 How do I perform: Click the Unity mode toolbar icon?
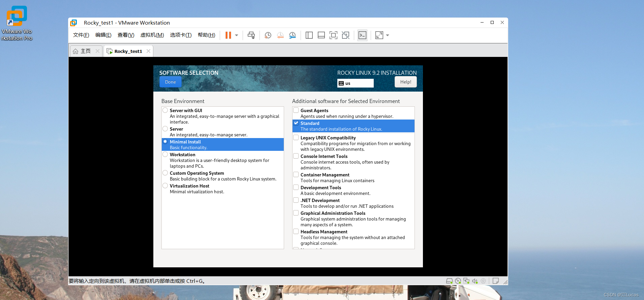[x=345, y=35]
